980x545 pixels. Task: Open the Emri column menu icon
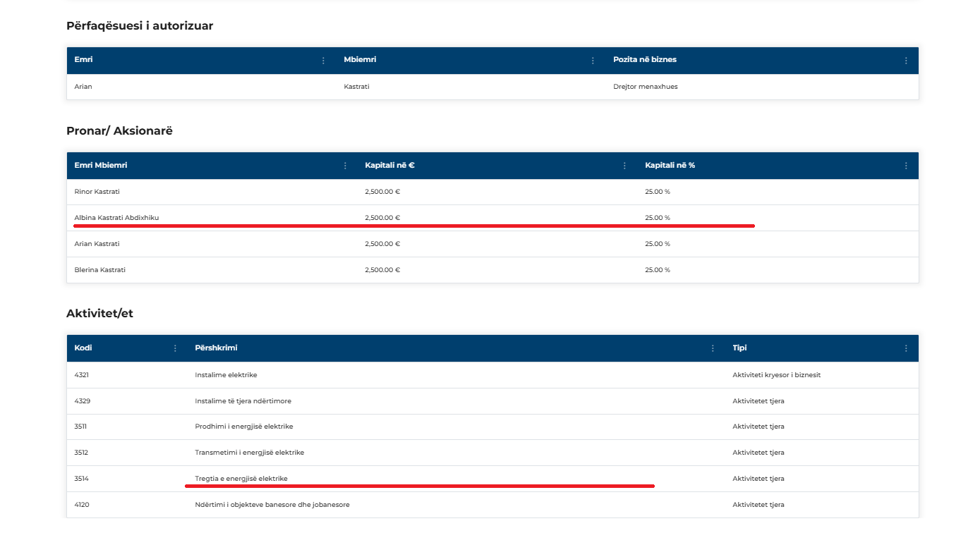324,61
